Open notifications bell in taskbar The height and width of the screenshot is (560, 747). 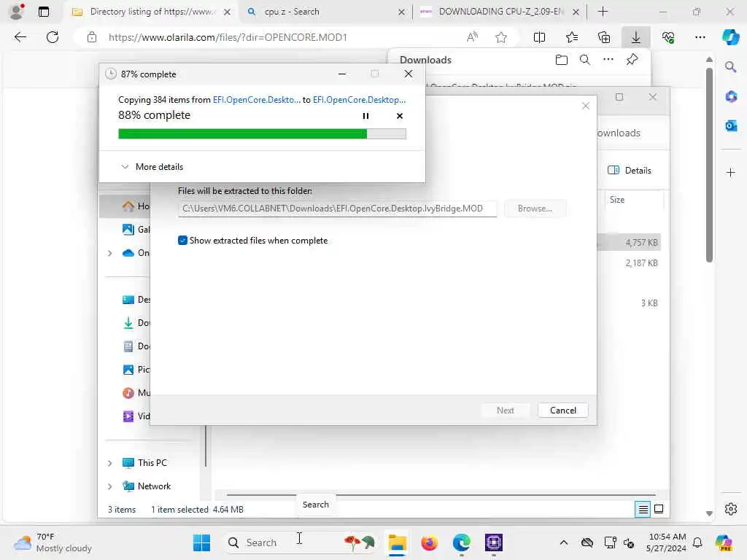[697, 542]
